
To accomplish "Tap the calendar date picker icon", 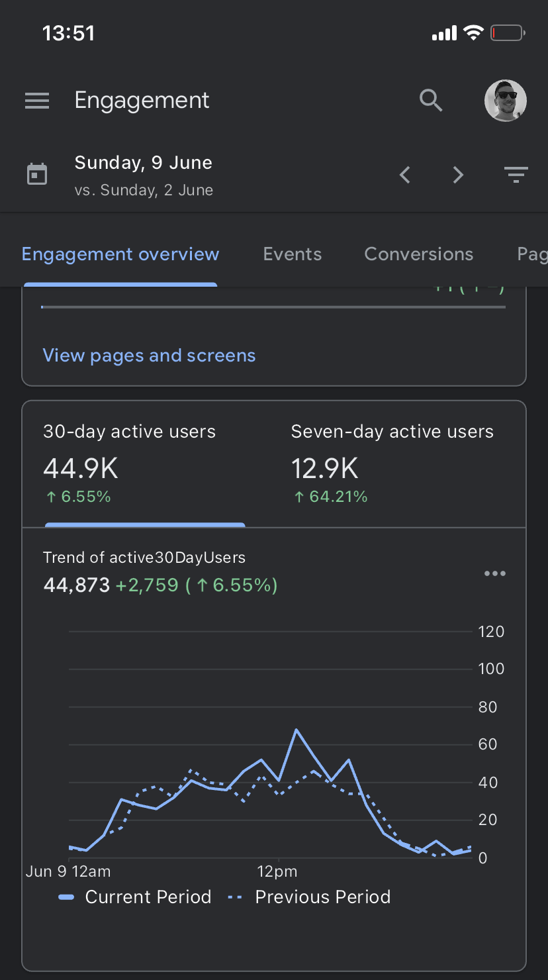I will click(37, 175).
